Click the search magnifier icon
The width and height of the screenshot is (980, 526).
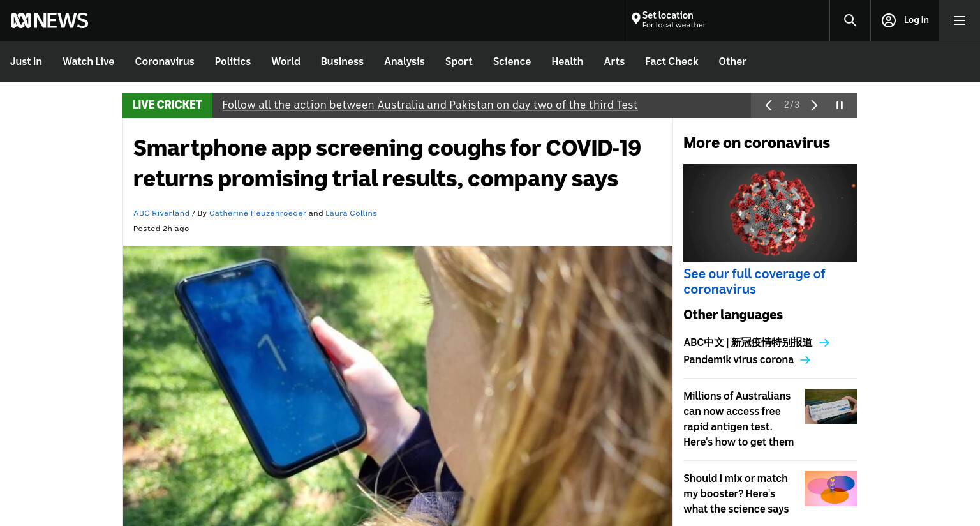pos(850,20)
